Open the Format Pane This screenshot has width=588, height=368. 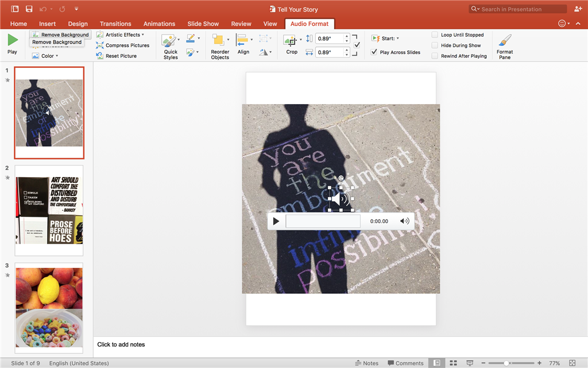coord(505,45)
